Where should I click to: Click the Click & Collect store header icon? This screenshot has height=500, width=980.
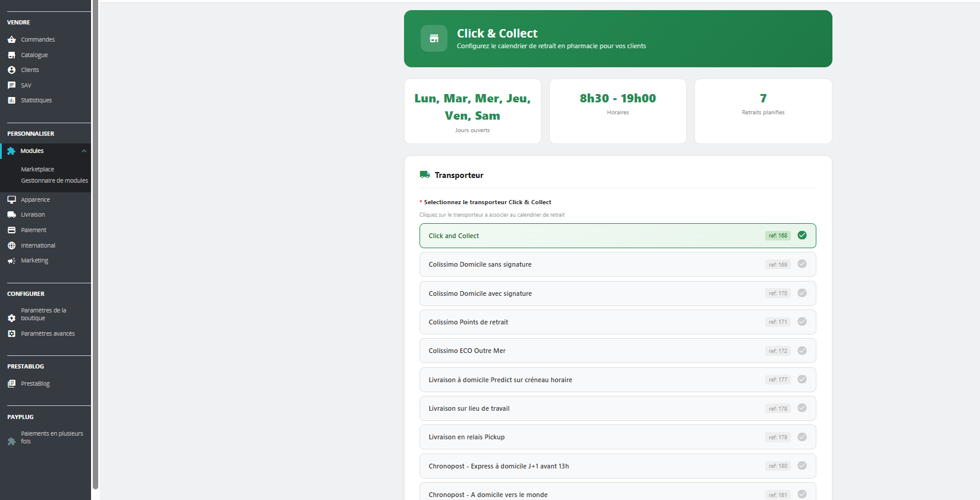(434, 39)
